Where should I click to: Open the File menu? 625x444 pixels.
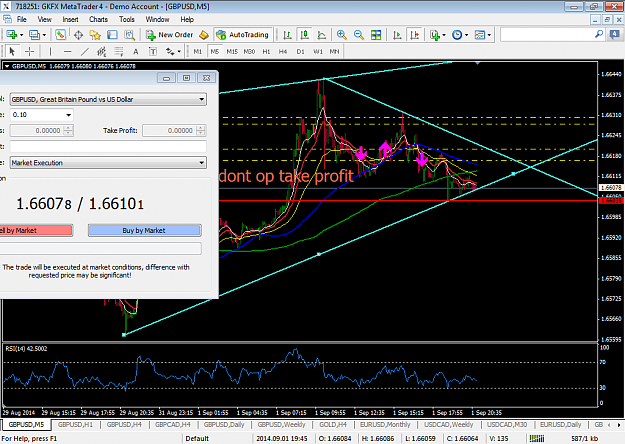click(22, 19)
